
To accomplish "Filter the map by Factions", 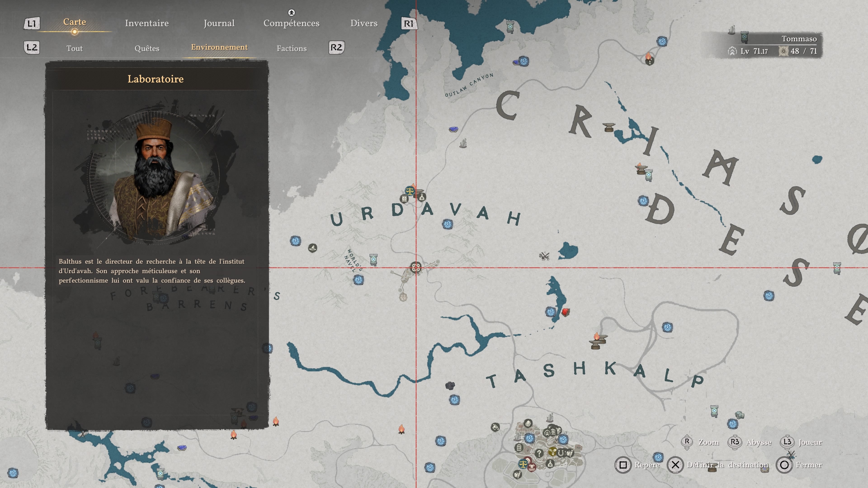I will [292, 49].
